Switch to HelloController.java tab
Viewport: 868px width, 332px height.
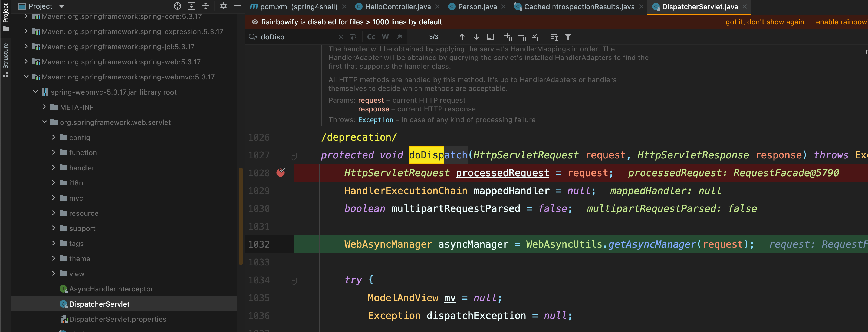[x=398, y=7]
